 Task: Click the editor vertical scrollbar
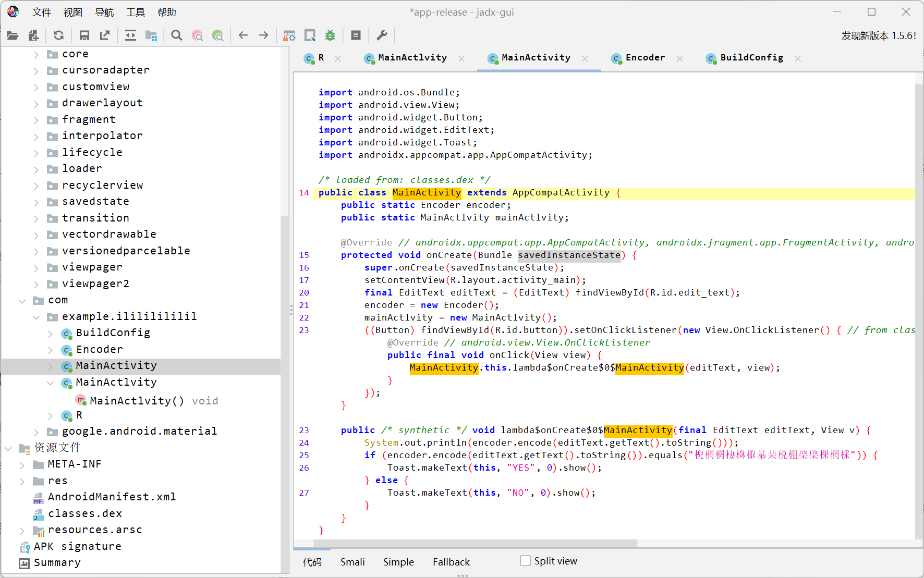(x=919, y=311)
